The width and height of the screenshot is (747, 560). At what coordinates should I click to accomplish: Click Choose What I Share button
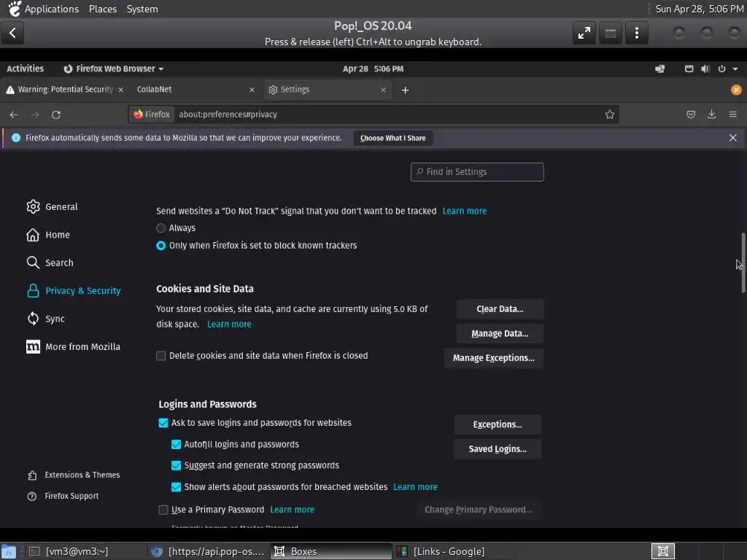point(393,138)
